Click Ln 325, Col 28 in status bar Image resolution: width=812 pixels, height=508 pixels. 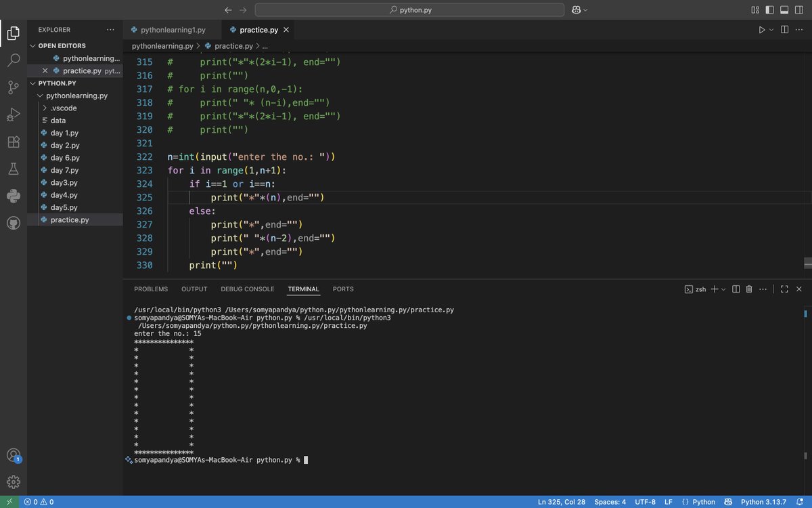tap(562, 502)
